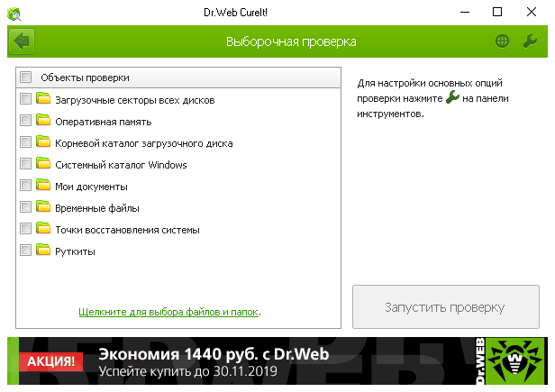Minimize the Dr.Web CureIt! window
Viewport: 555px width, 392px height.
tap(465, 13)
